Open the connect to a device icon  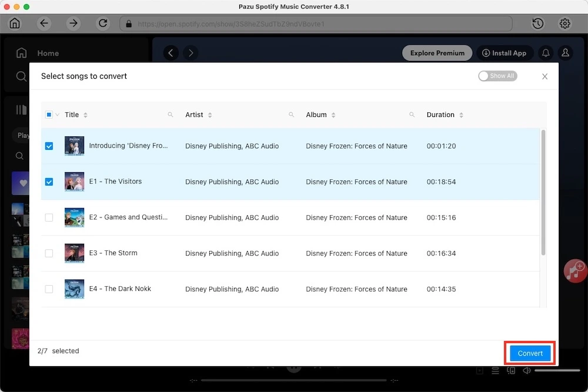pos(511,370)
